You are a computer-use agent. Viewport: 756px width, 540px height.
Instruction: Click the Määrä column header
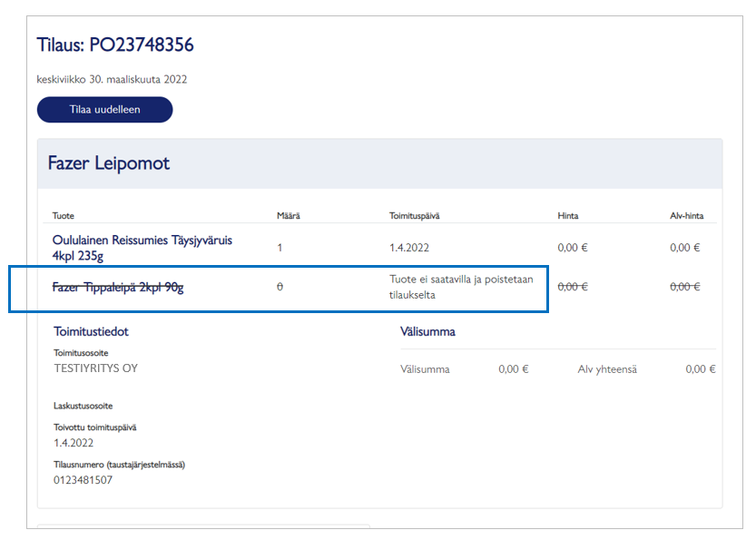pos(288,216)
